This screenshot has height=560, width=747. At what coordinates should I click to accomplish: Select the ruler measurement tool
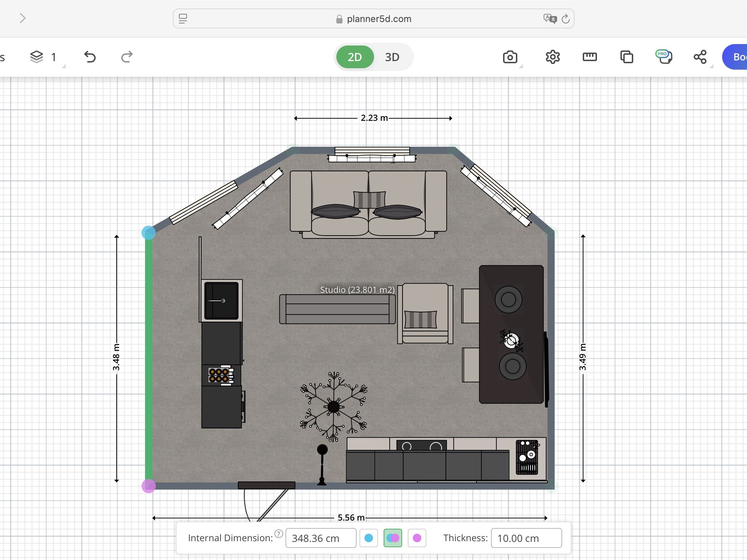click(x=590, y=57)
